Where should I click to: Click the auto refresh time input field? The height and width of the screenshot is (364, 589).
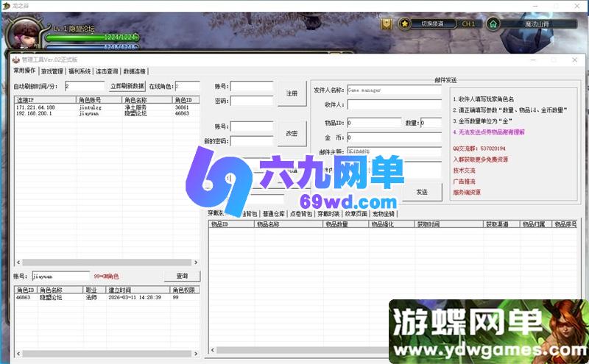(85, 86)
